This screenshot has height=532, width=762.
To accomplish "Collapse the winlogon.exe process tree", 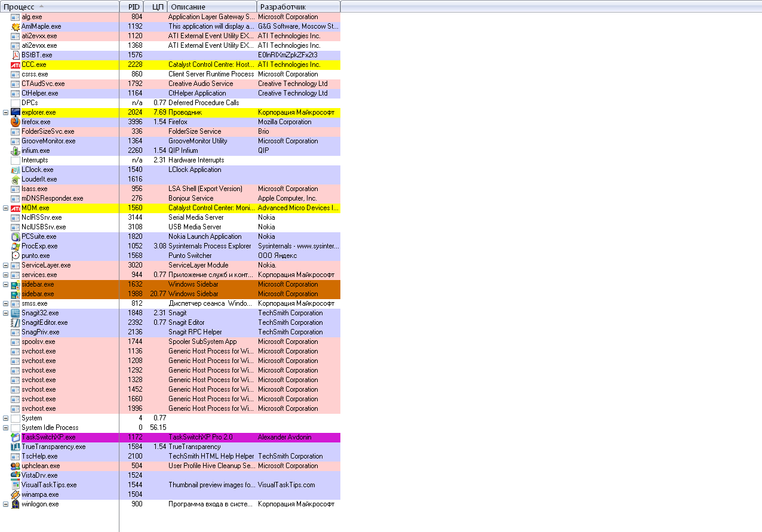I will coord(6,504).
